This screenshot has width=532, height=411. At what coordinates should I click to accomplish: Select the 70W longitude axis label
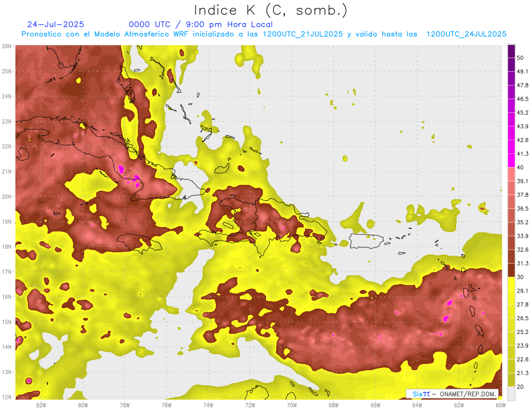(292, 405)
